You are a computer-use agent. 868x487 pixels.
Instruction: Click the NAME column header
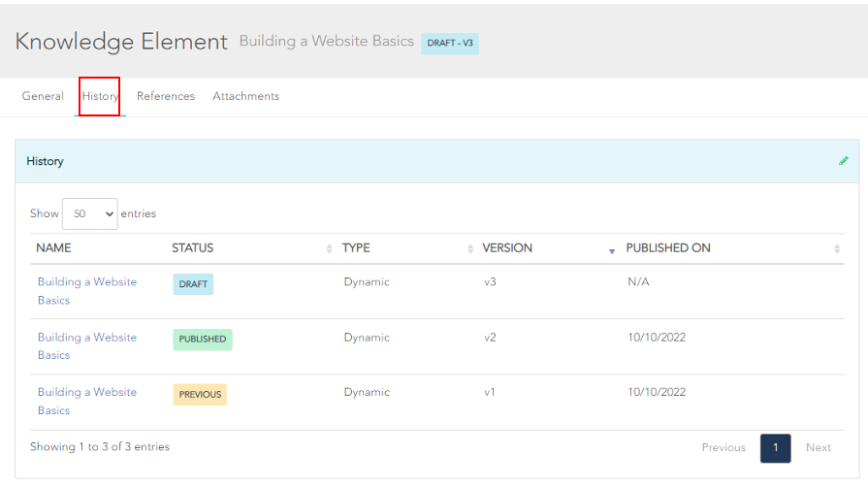click(53, 248)
